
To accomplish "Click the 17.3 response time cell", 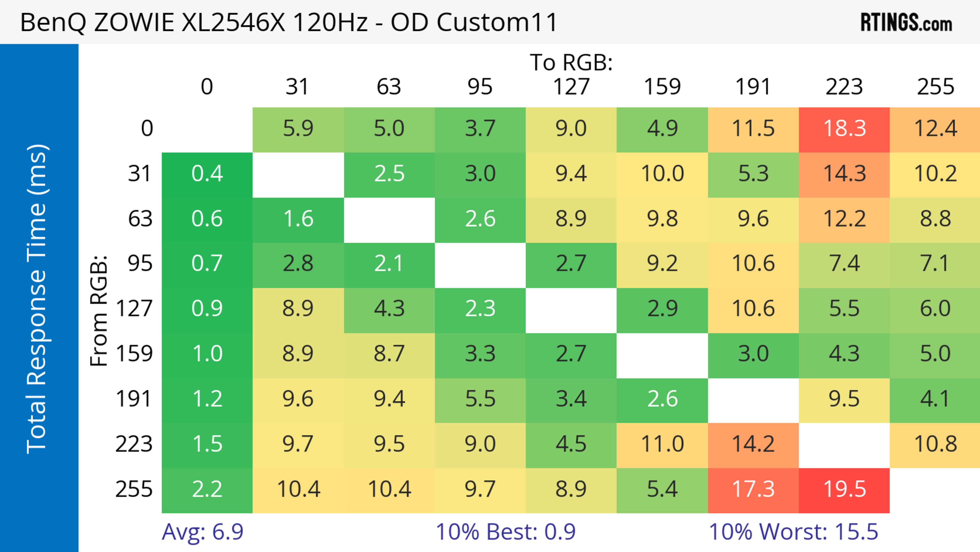I will [x=753, y=490].
